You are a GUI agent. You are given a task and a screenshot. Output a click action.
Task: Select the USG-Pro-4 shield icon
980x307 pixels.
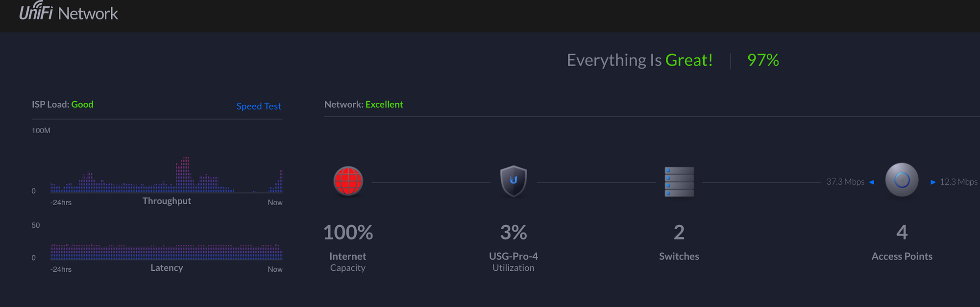513,181
